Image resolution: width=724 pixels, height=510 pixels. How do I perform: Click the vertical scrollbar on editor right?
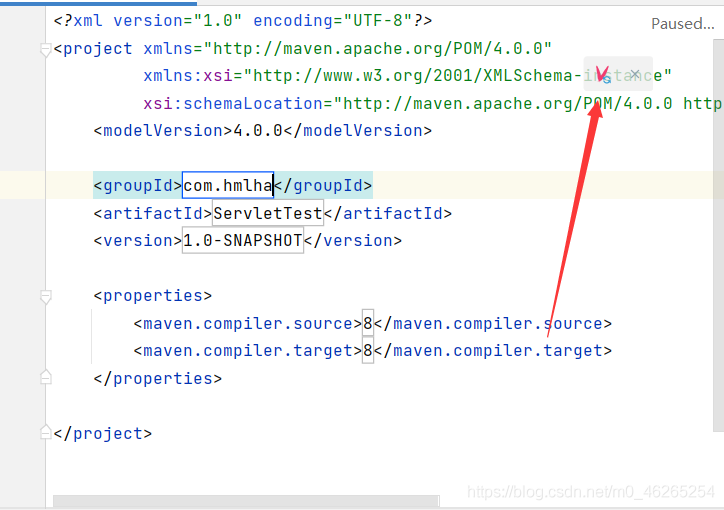pos(718,235)
